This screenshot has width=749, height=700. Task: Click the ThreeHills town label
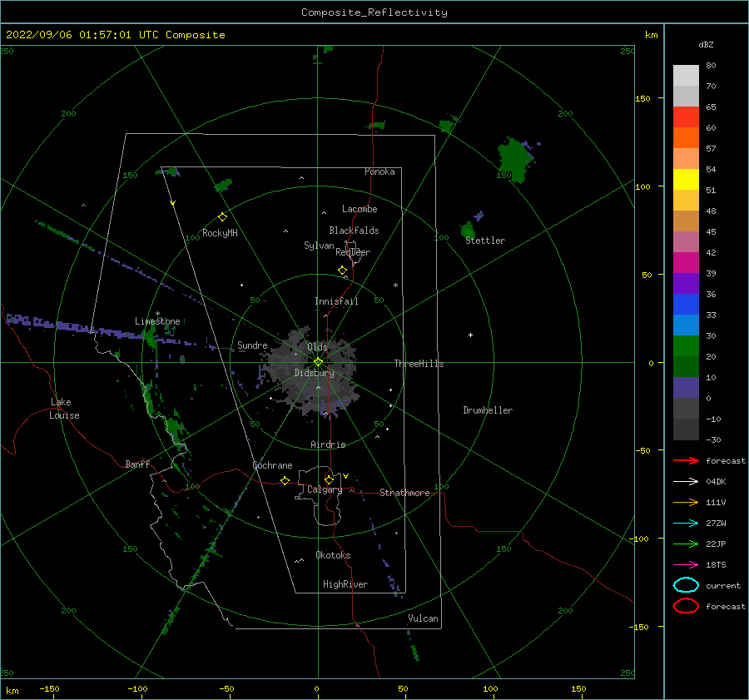click(419, 364)
